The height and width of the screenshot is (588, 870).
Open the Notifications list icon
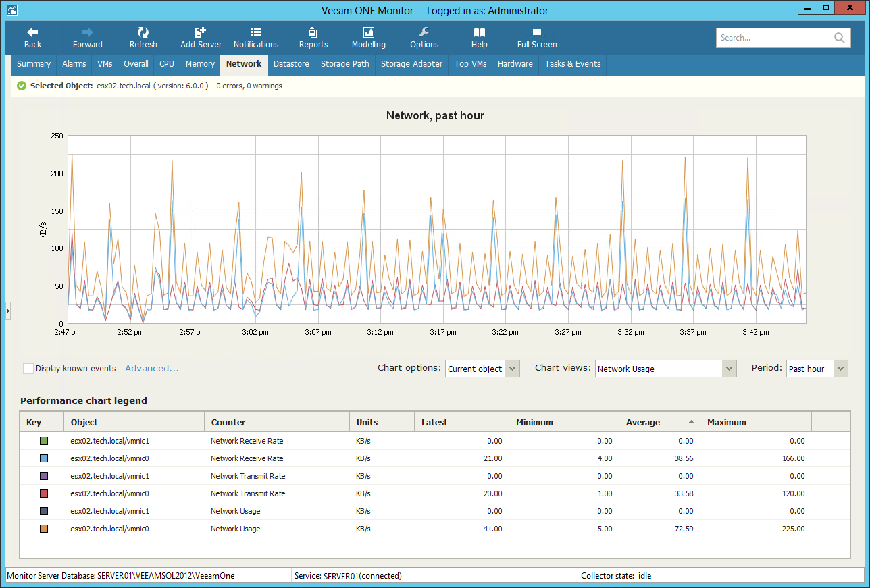255,32
